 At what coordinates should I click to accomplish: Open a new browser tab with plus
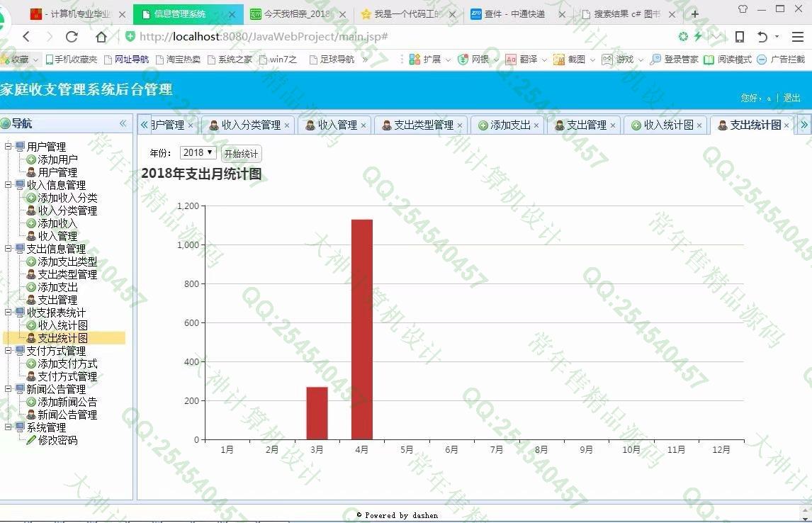(695, 14)
